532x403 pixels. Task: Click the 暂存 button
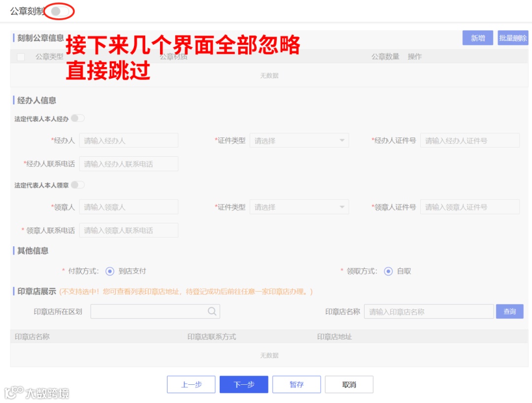pos(297,384)
